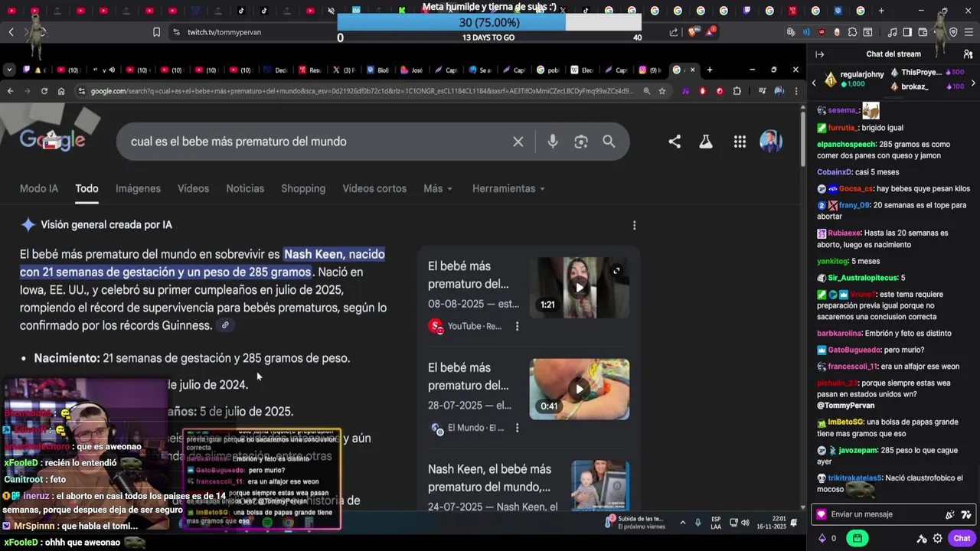Open Google apps grid

[740, 142]
